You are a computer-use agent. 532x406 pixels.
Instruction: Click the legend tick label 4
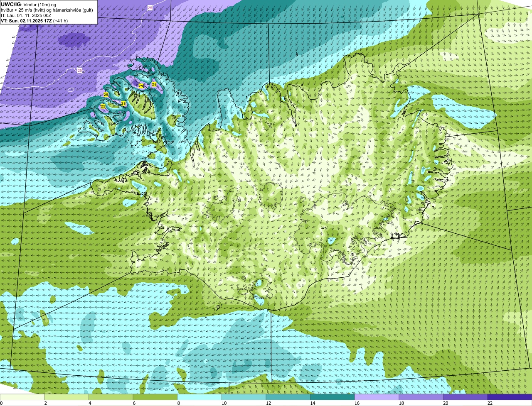90,403
